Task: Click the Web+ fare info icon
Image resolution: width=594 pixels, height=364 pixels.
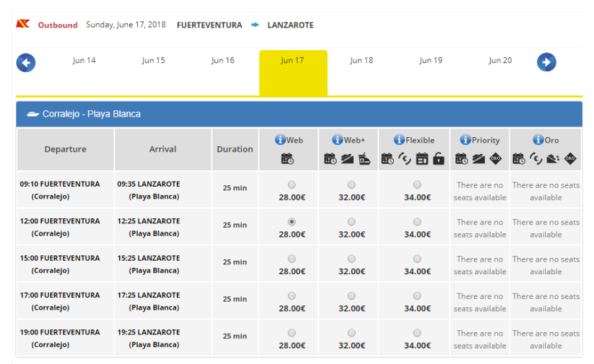Action: [x=337, y=140]
